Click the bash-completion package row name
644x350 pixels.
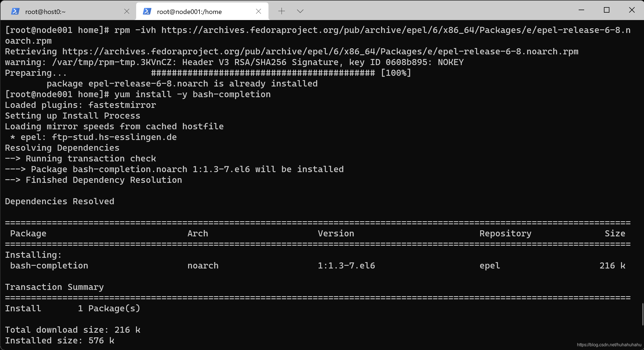49,266
